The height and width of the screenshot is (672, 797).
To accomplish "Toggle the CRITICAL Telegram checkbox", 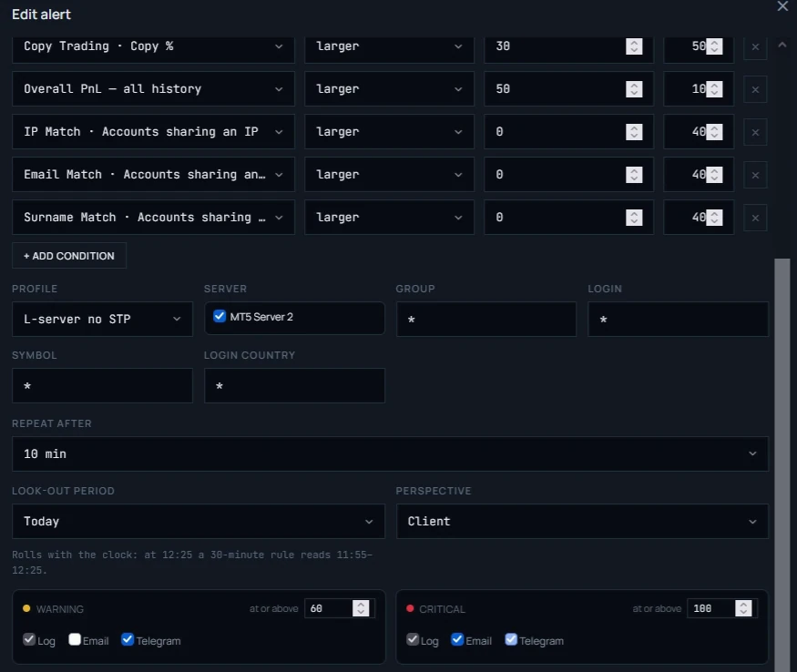I will [511, 639].
